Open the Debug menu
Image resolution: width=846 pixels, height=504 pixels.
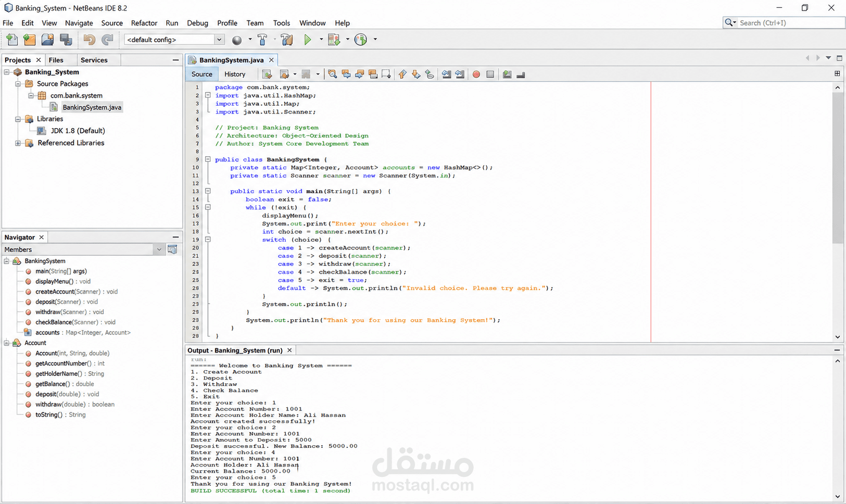point(197,23)
